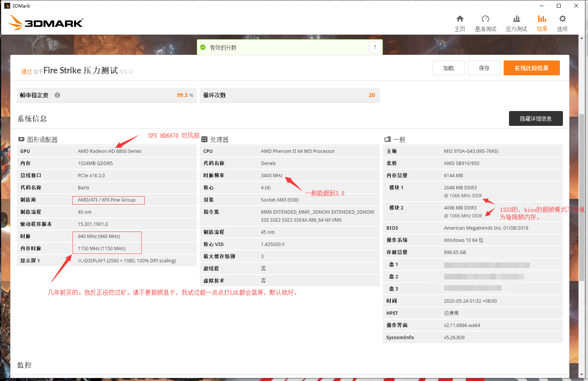Screen dimensions: 588x381
Task: Click storage total 896.65 GB value
Action: 455,252
